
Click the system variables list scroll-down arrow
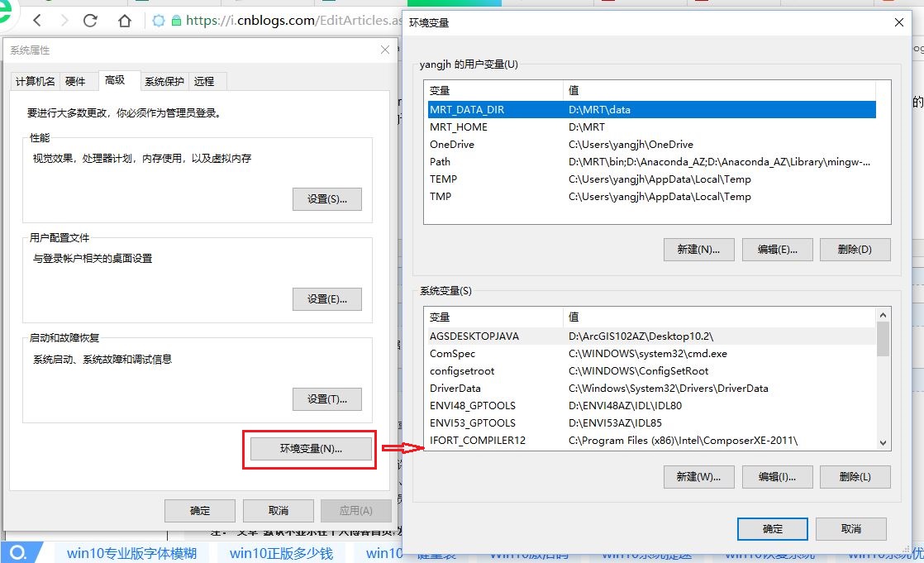point(883,443)
